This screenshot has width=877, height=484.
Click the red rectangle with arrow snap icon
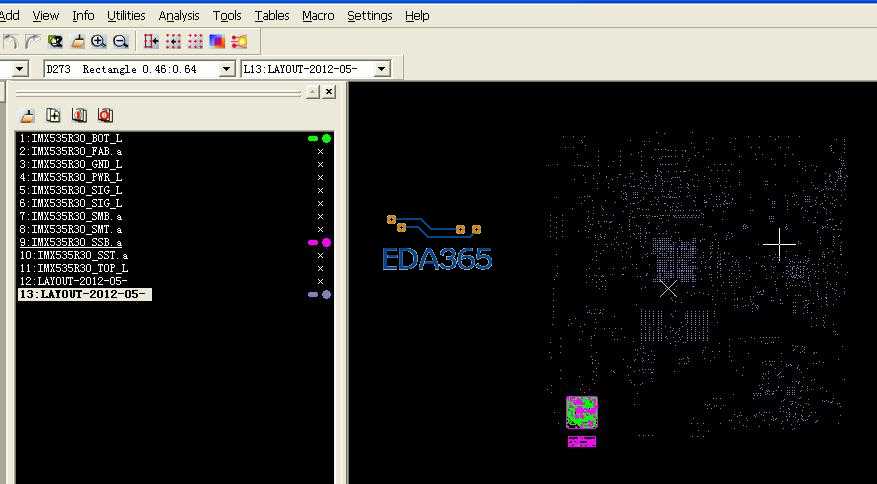tap(151, 41)
